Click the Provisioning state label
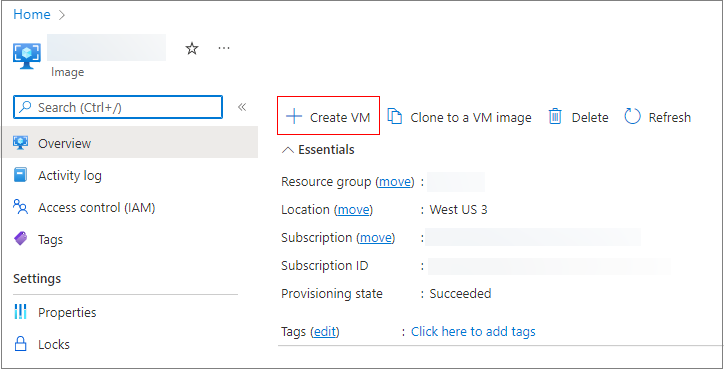Image resolution: width=724 pixels, height=369 pixels. coord(332,293)
